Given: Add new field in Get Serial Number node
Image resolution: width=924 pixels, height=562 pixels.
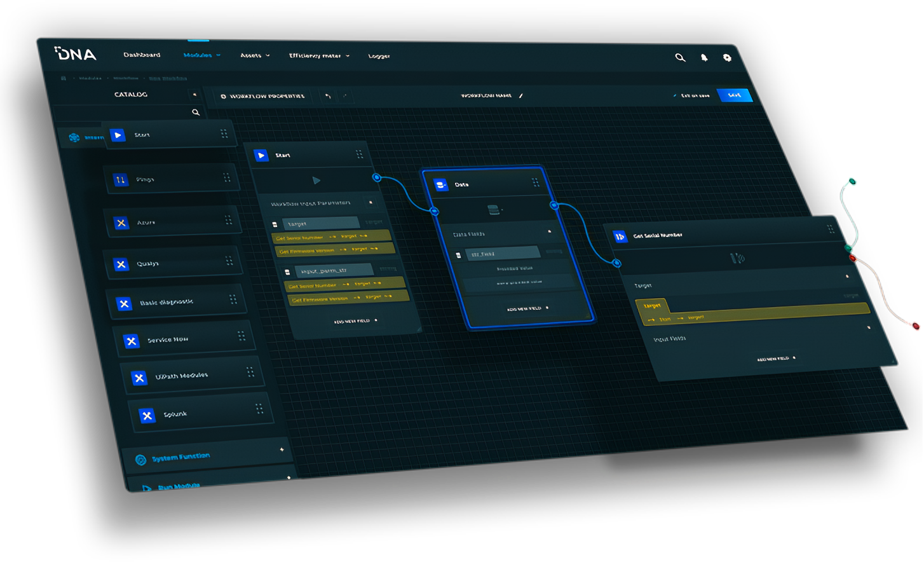Looking at the screenshot, I should 776,359.
